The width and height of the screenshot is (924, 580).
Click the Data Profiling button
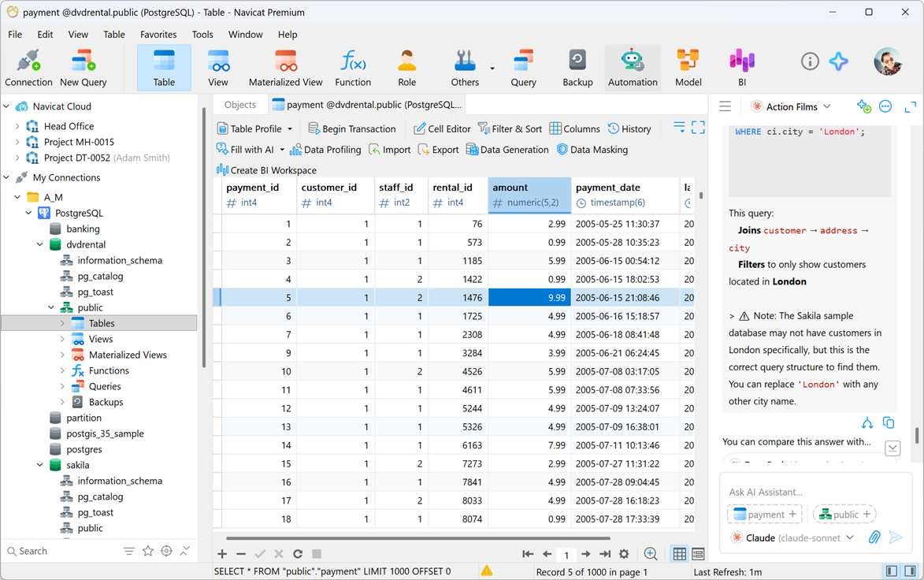pos(325,150)
